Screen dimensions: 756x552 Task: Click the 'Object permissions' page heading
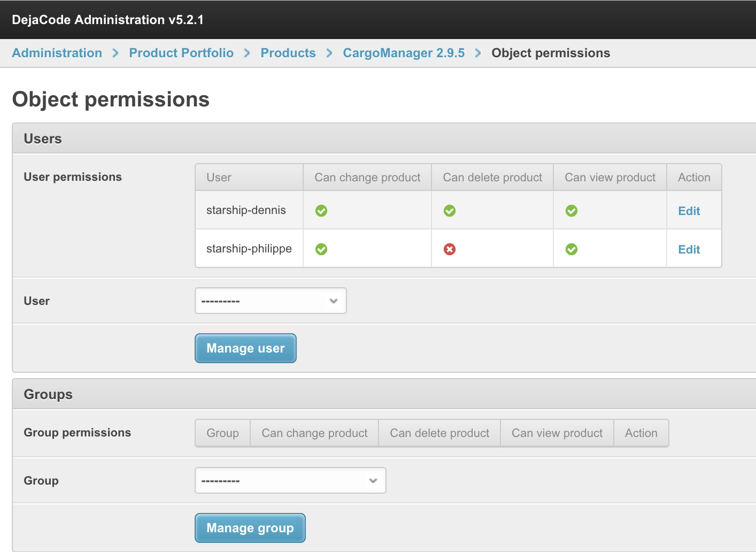[x=111, y=99]
